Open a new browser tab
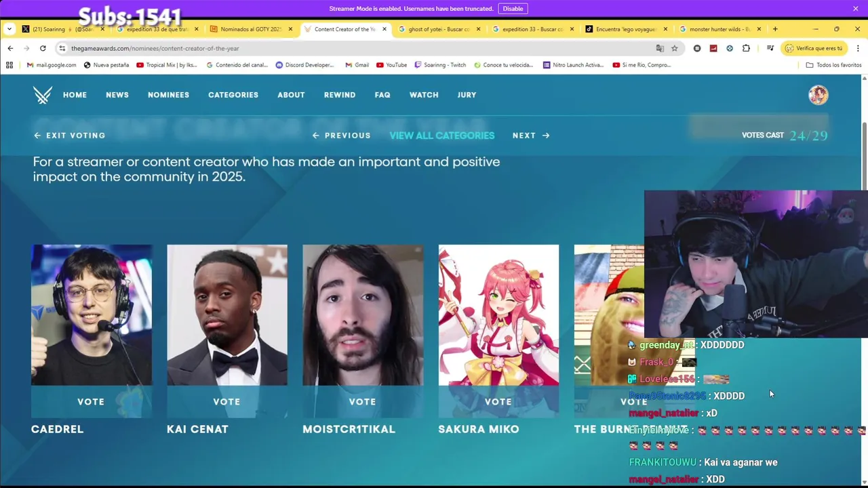Image resolution: width=868 pixels, height=488 pixels. click(775, 29)
